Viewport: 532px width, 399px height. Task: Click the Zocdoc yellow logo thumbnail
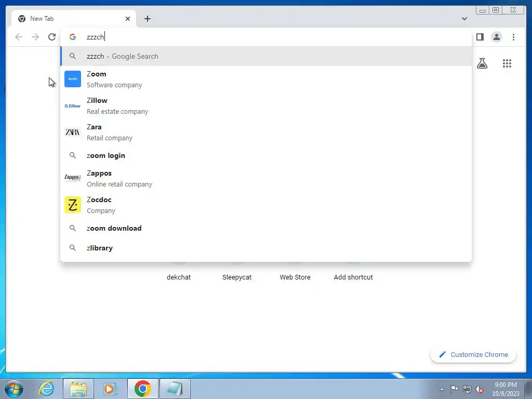click(73, 205)
